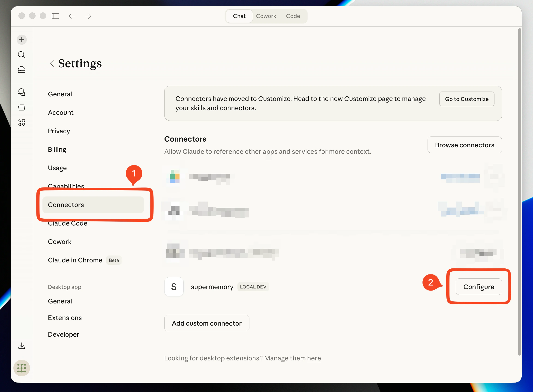Click Browse connectors
This screenshot has height=392, width=533.
464,145
